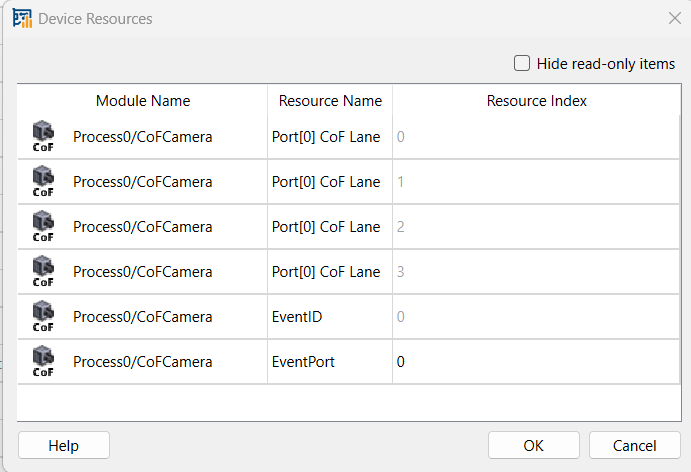Enable Hide read-only items checkbox

[x=522, y=63]
